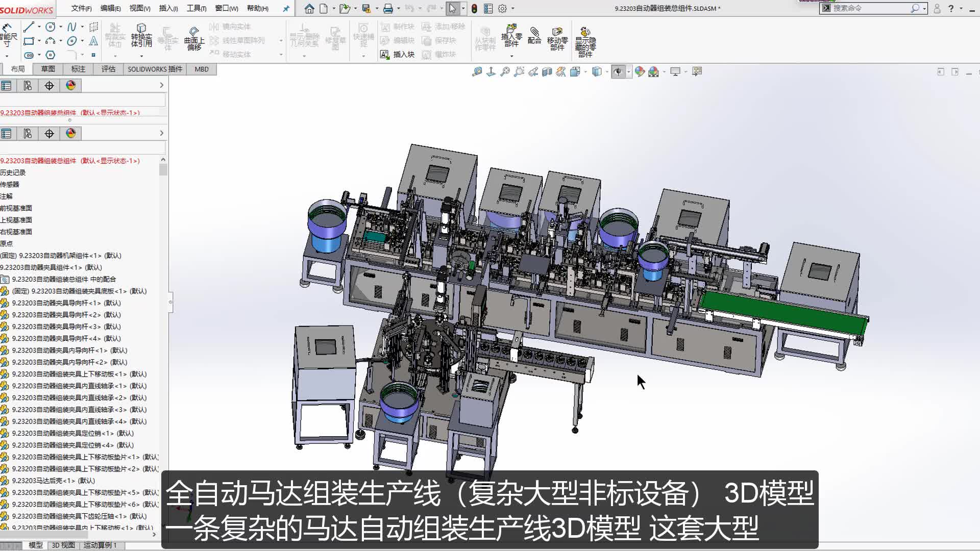This screenshot has height=551, width=980.
Task: Click the Rebuild traffic light icon
Action: (474, 9)
